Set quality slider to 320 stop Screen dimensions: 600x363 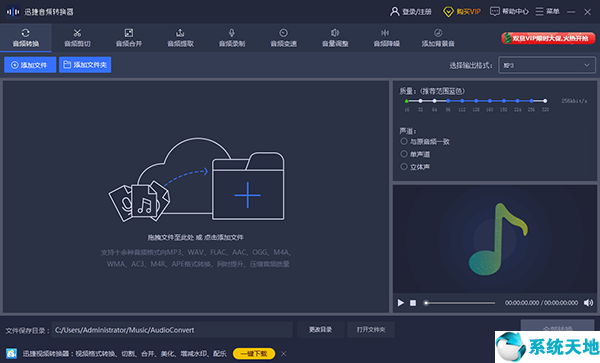(x=545, y=101)
